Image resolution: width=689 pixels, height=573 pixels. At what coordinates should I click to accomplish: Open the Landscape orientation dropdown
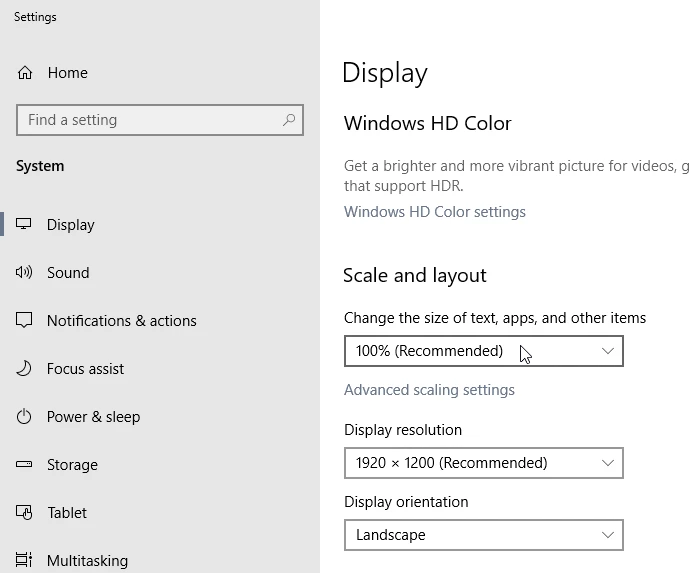pos(484,535)
